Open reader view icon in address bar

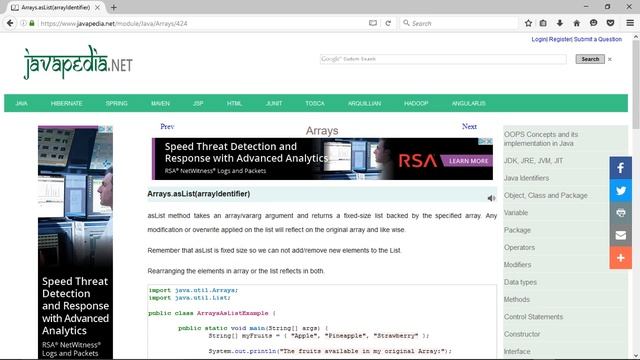click(x=373, y=23)
